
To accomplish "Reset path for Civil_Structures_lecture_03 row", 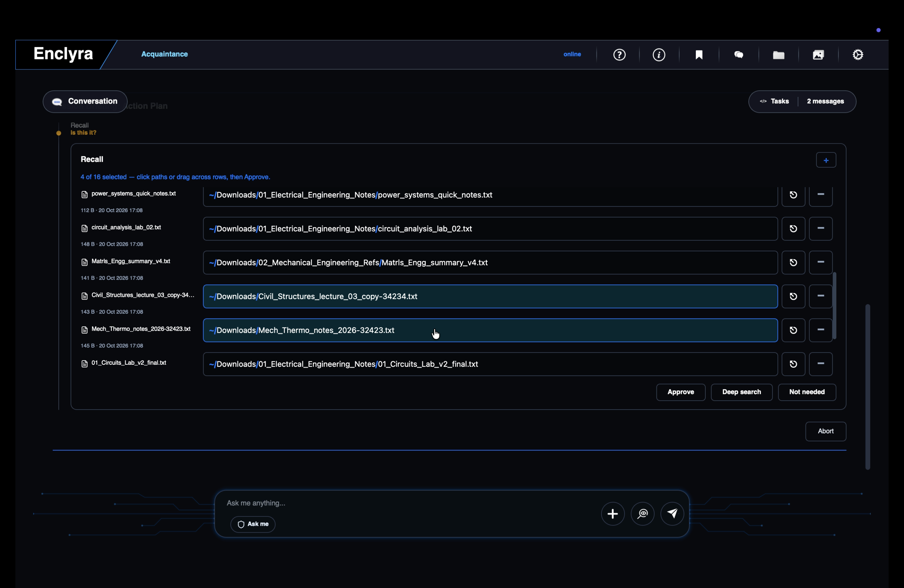I will (x=794, y=296).
